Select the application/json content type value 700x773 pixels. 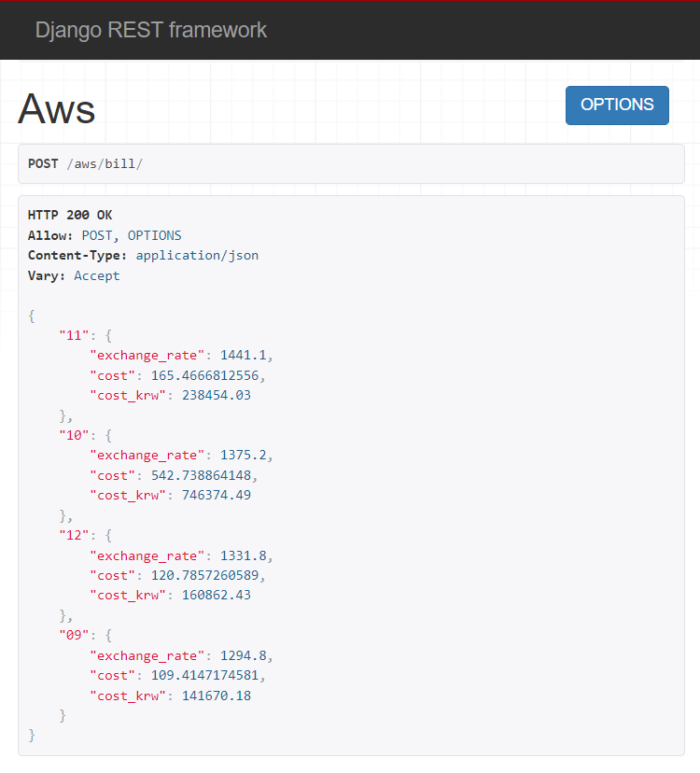[197, 255]
